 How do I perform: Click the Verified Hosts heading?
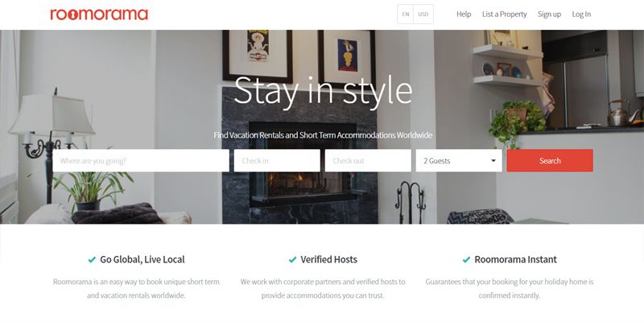click(x=328, y=259)
